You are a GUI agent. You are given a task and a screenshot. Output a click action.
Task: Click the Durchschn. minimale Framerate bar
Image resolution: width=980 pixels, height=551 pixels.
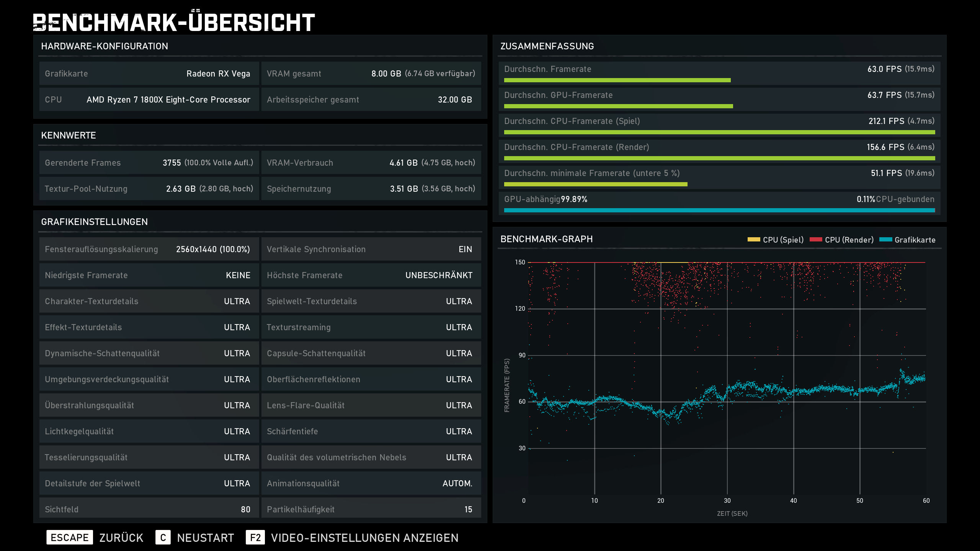596,184
